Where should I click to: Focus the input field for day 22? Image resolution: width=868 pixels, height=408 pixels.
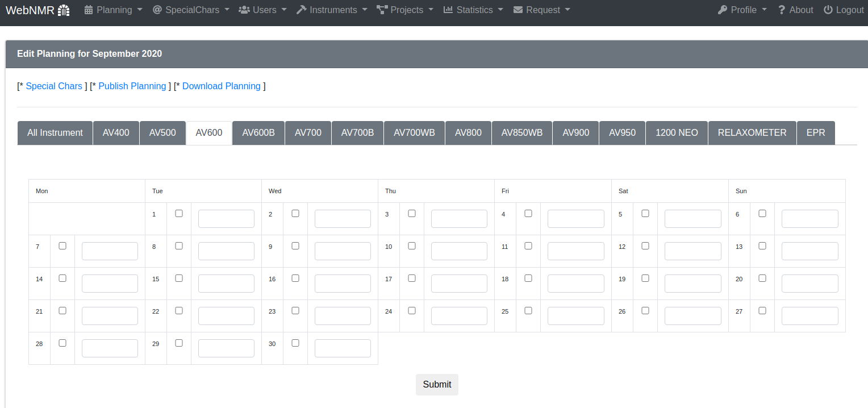click(x=226, y=316)
